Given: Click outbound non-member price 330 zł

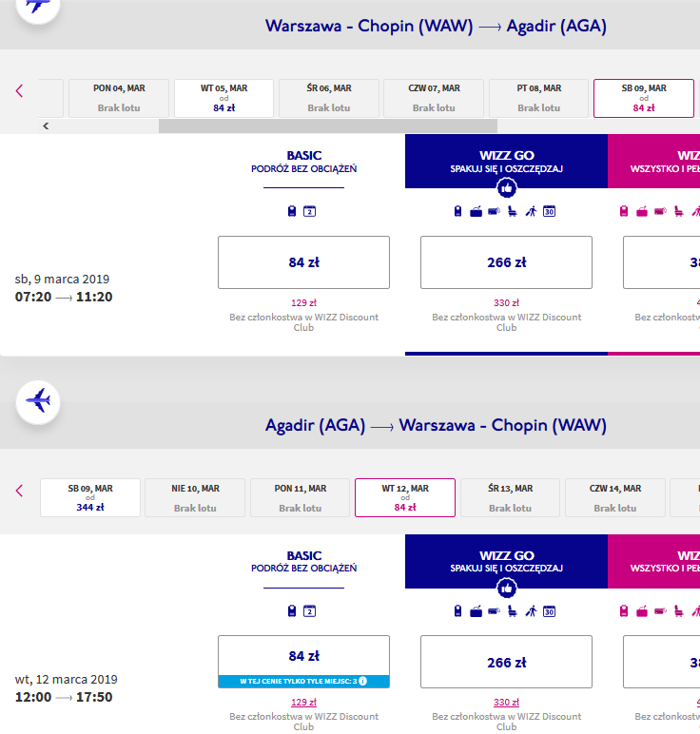Looking at the screenshot, I should click(x=506, y=303).
